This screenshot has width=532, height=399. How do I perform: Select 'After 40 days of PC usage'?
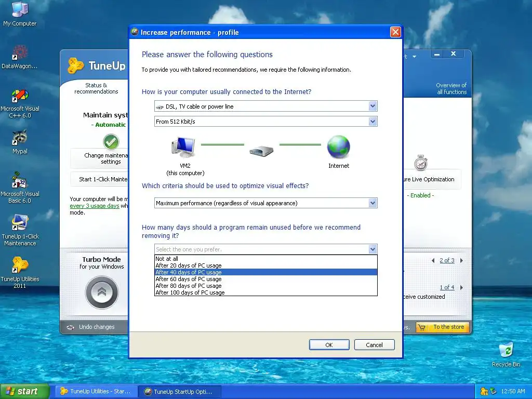[x=265, y=272]
